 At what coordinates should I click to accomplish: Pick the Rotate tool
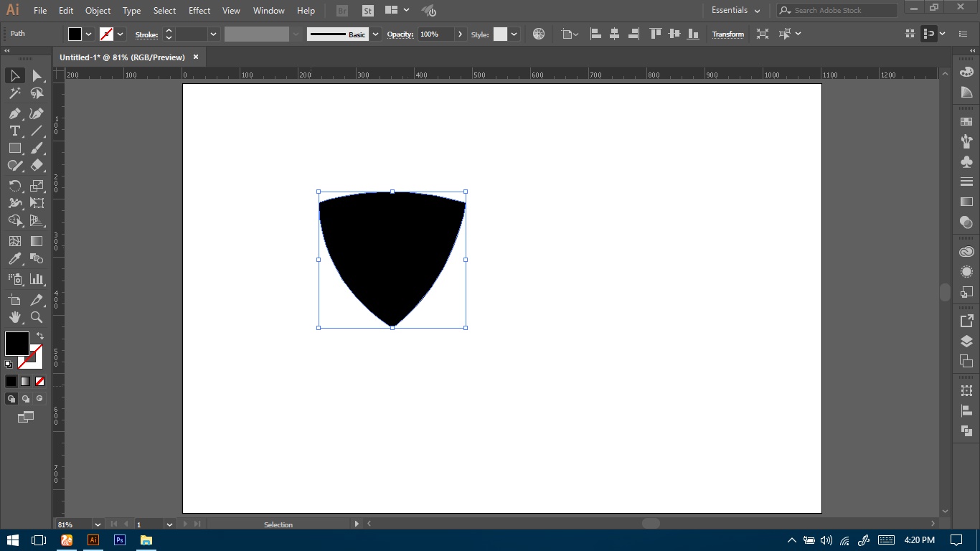[x=14, y=186]
